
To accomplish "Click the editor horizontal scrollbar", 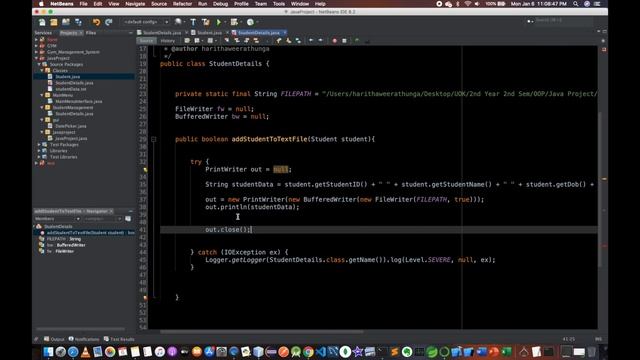I will pos(261,332).
